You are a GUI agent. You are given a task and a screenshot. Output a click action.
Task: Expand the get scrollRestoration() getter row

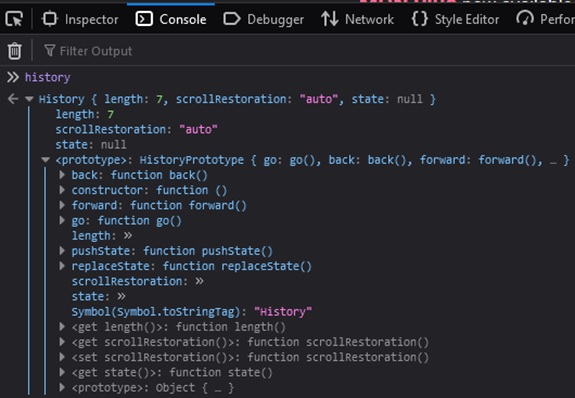point(62,342)
